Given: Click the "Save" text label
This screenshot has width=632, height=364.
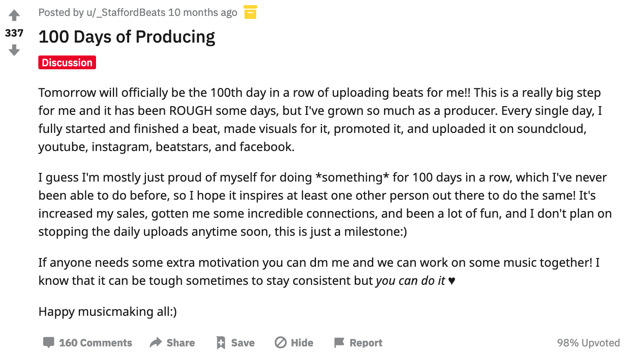Looking at the screenshot, I should 243,343.
